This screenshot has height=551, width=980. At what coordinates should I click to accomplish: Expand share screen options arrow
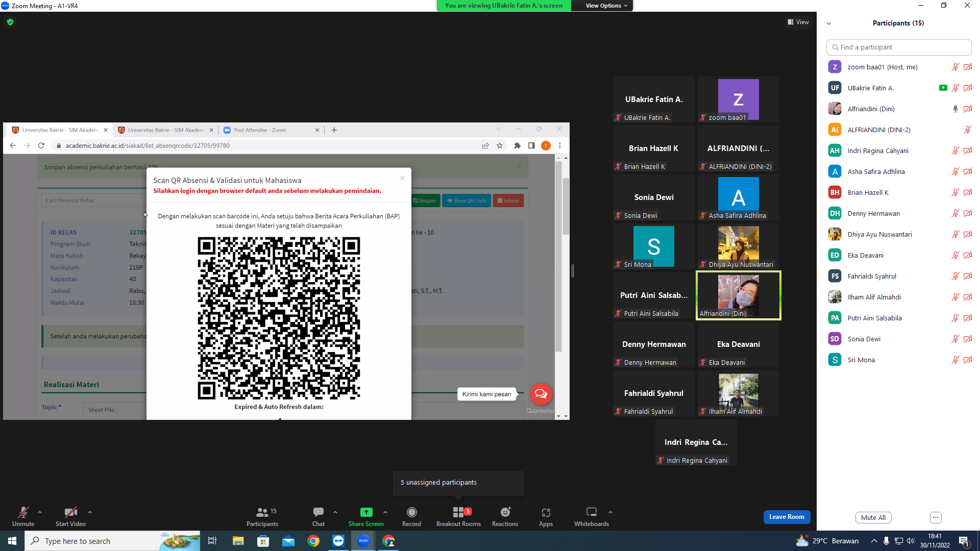click(385, 512)
